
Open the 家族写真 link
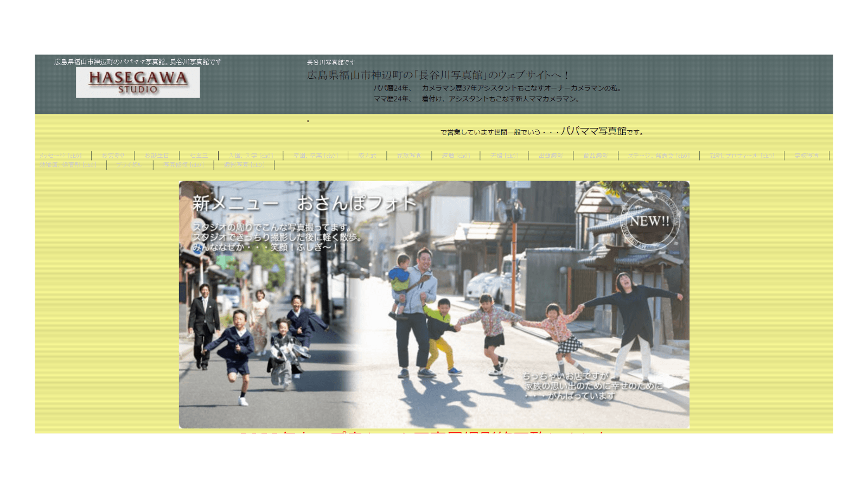[409, 156]
